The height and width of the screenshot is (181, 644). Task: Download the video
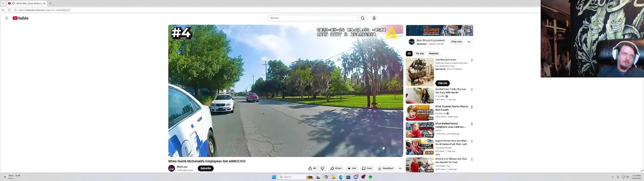pos(385,168)
